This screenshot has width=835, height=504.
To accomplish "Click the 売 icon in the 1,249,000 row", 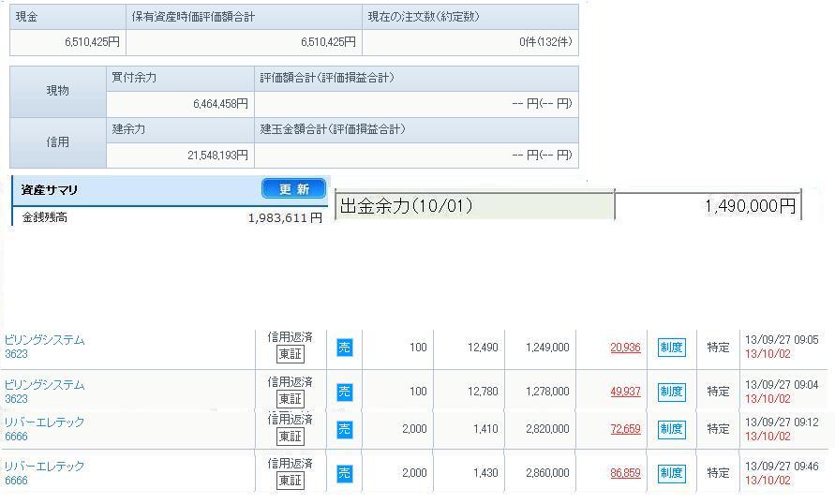I will pos(345,348).
